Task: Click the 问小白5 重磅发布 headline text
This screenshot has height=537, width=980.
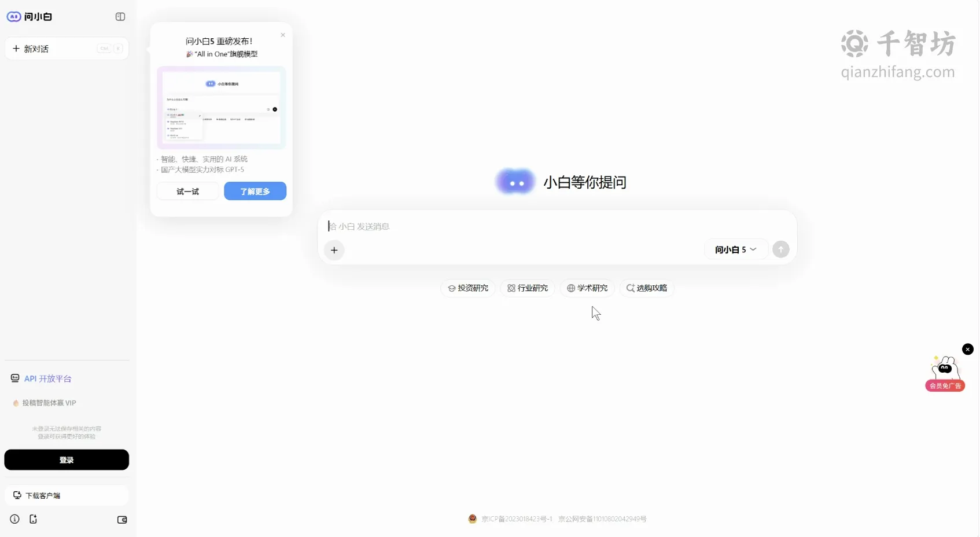Action: 219,41
